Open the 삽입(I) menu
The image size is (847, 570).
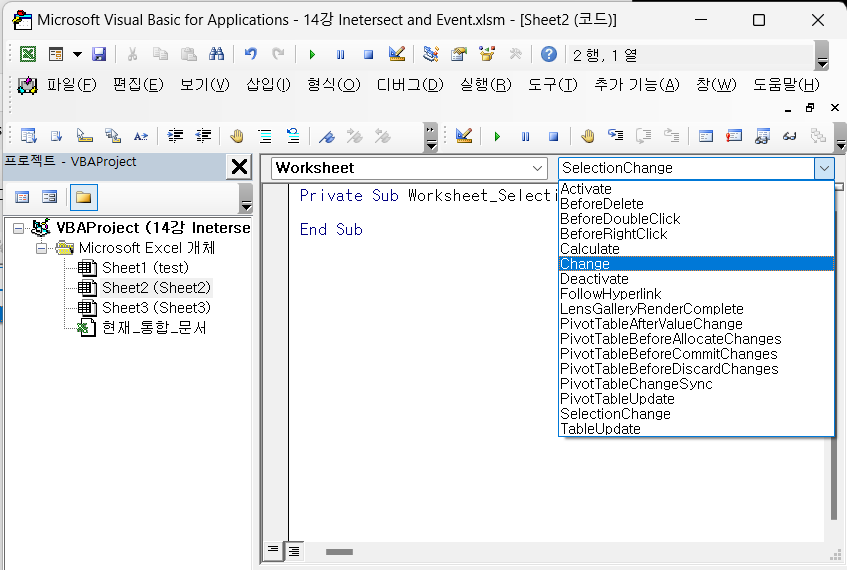pos(268,85)
